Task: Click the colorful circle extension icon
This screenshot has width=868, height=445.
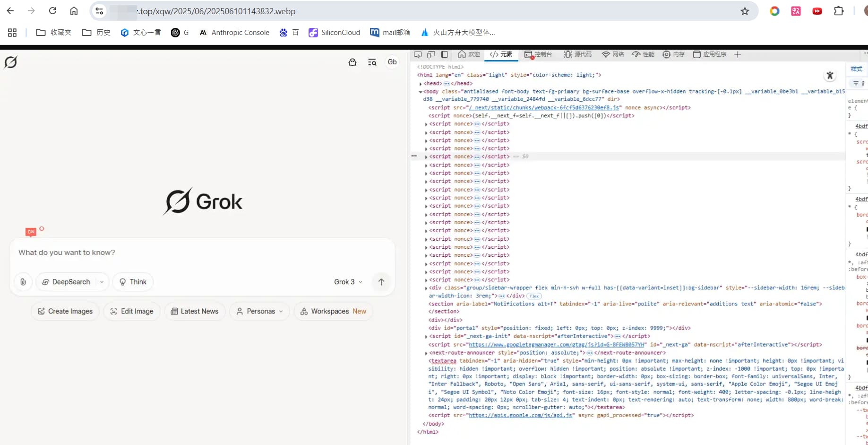Action: (774, 11)
